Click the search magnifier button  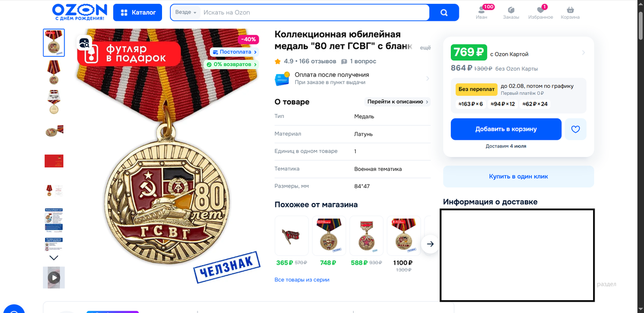tap(444, 12)
